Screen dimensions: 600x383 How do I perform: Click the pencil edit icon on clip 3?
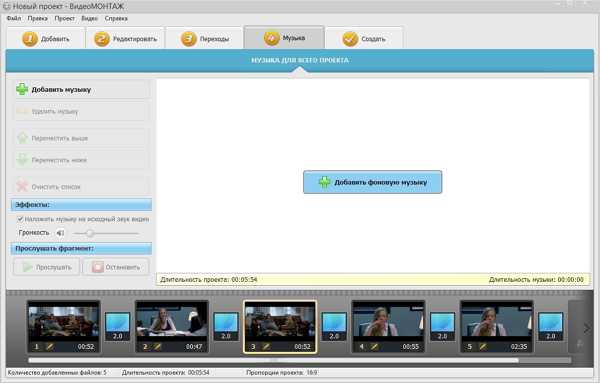(x=266, y=347)
